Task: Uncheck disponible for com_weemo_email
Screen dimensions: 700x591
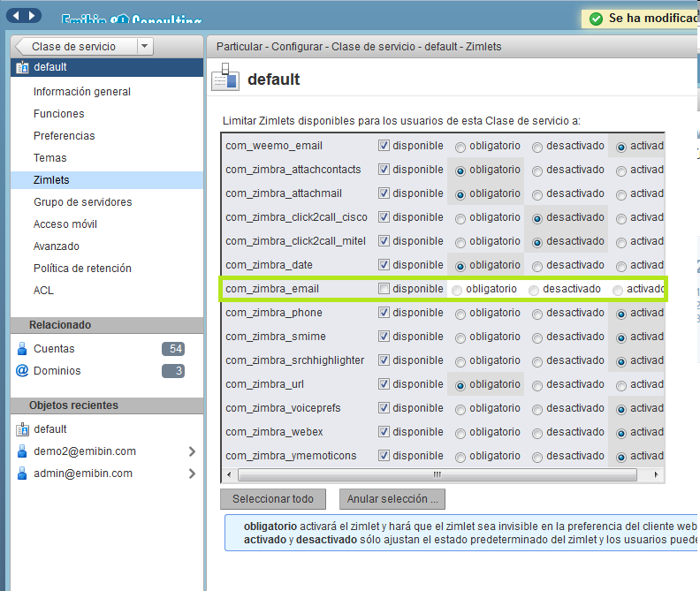Action: [x=384, y=146]
